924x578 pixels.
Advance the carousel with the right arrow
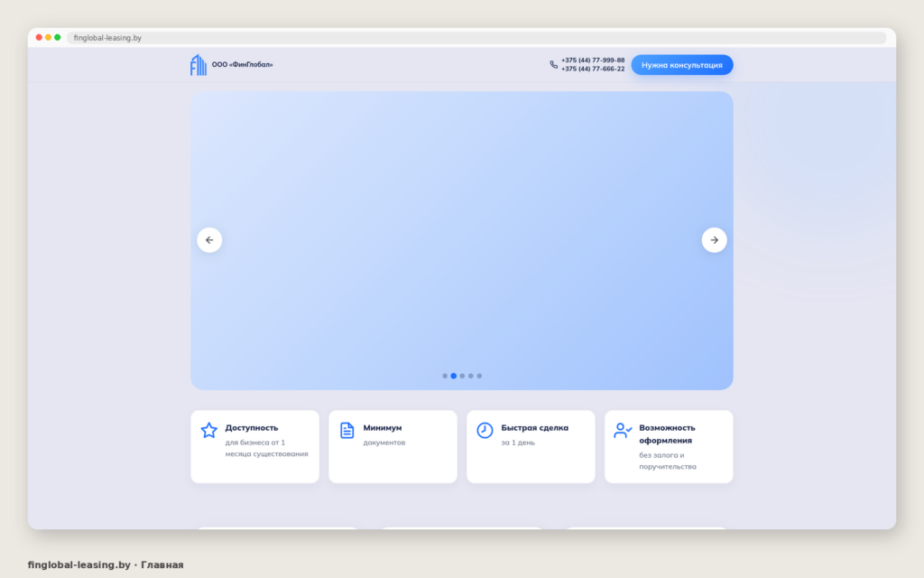tap(715, 240)
